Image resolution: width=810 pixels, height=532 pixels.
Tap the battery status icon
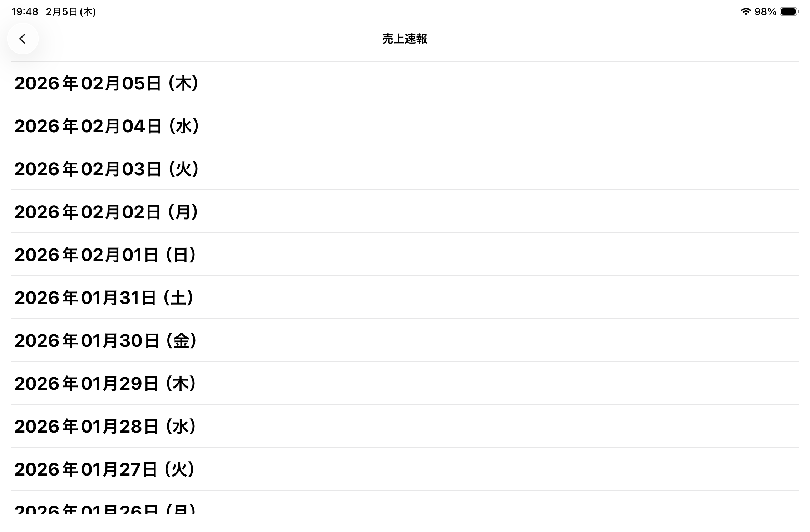point(789,12)
